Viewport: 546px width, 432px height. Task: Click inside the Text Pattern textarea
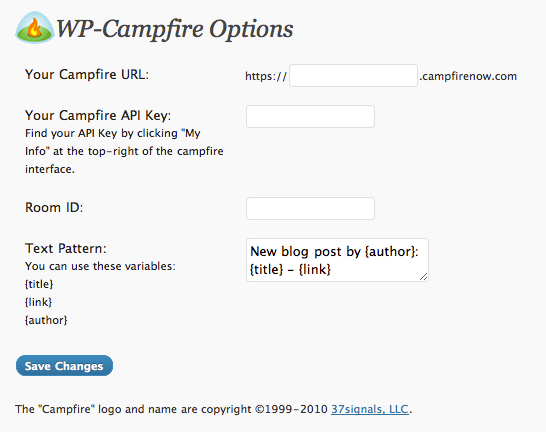point(337,260)
